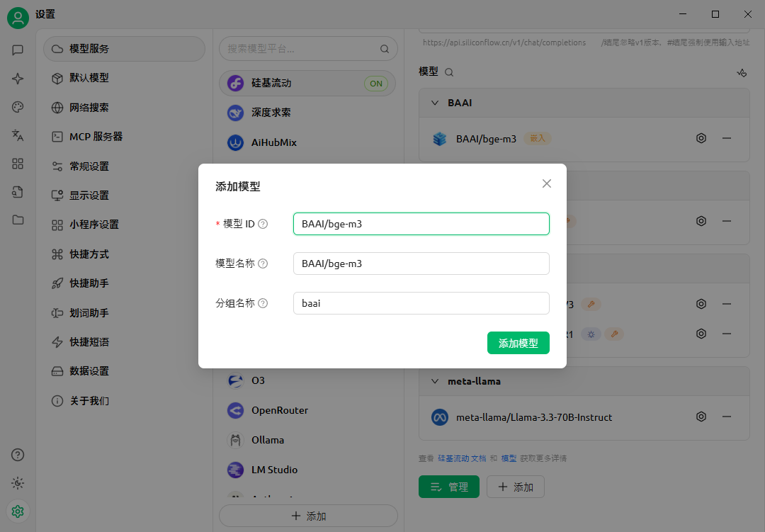Select the OpenRouter provider
This screenshot has width=765, height=532.
(307, 410)
